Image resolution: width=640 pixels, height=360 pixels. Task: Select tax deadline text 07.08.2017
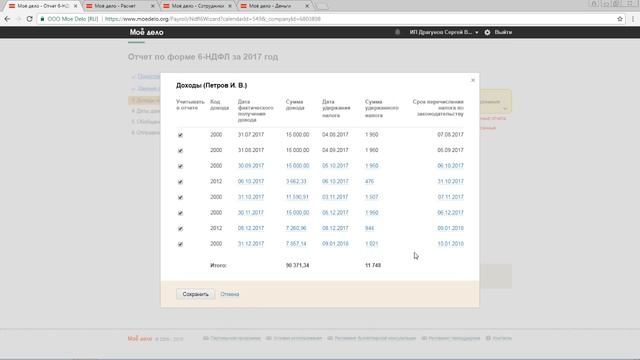[x=451, y=135]
